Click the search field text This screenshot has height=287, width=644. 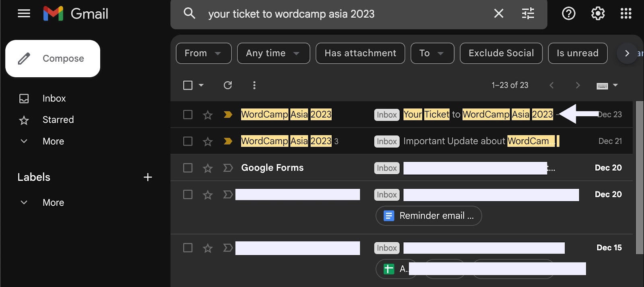pyautogui.click(x=291, y=14)
